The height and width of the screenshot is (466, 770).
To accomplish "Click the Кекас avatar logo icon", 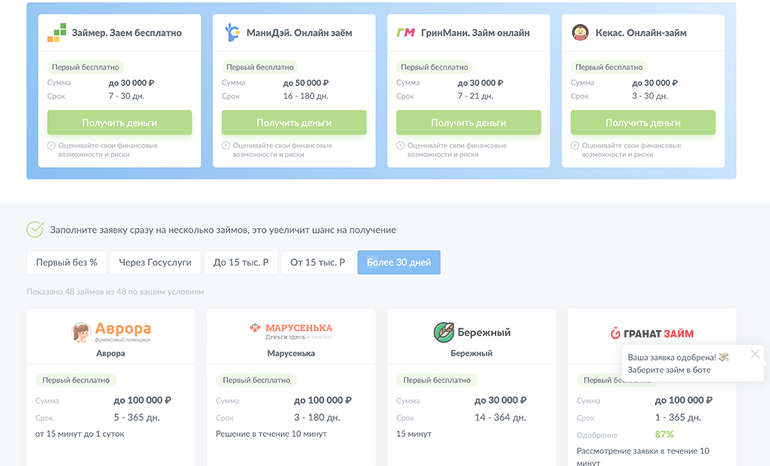I will tap(580, 32).
